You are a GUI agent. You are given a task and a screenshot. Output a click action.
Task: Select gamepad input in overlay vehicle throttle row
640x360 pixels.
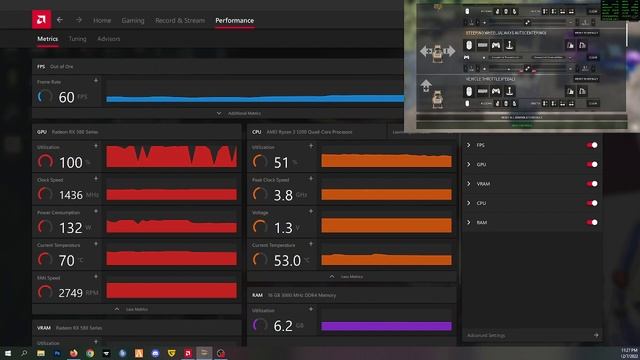496,91
